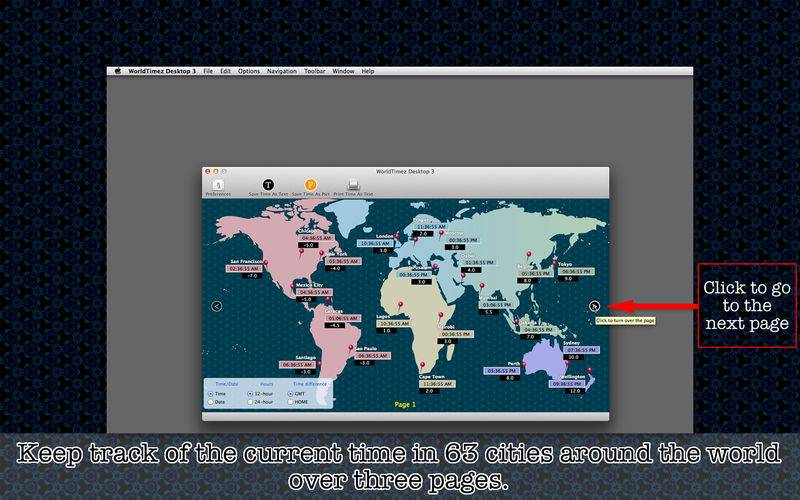Click the Sydney map pin
Viewport: 800px width, 500px height.
(566, 364)
